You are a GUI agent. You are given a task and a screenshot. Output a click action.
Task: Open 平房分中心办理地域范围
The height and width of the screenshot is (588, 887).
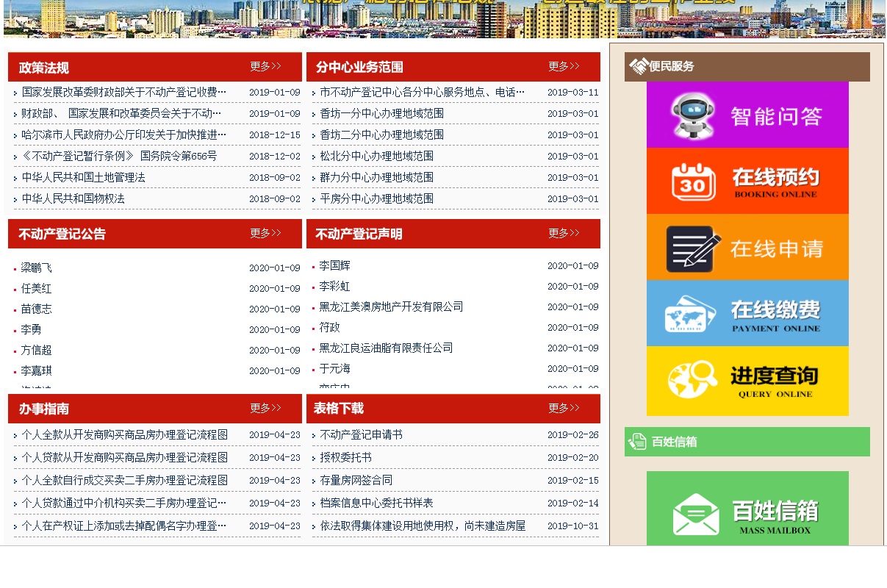[x=377, y=199]
